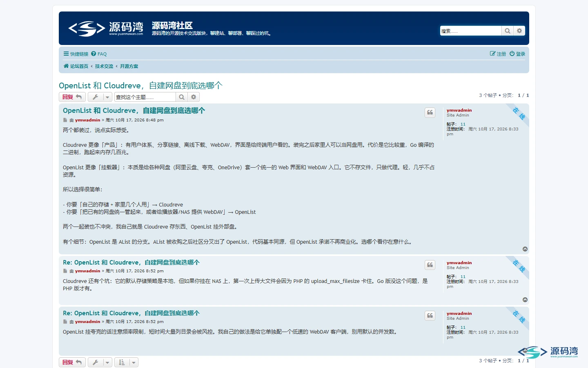Viewport: 588px width, 368px height.
Task: Open the sort options dropdown beneath the posts
Action: pyautogui.click(x=126, y=362)
